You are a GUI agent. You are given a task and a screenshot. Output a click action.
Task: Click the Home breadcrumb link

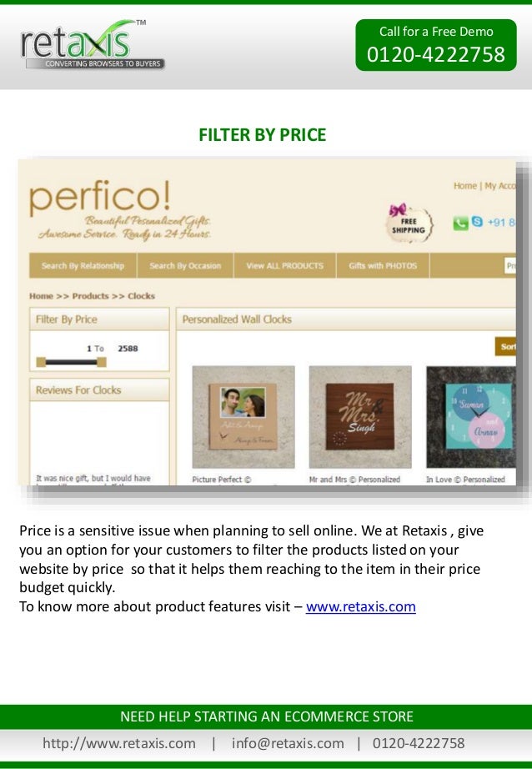pos(41,296)
